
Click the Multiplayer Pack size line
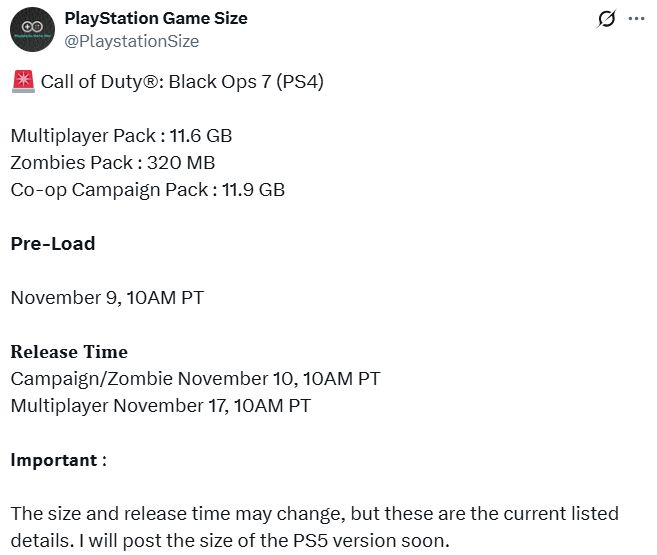(x=121, y=135)
